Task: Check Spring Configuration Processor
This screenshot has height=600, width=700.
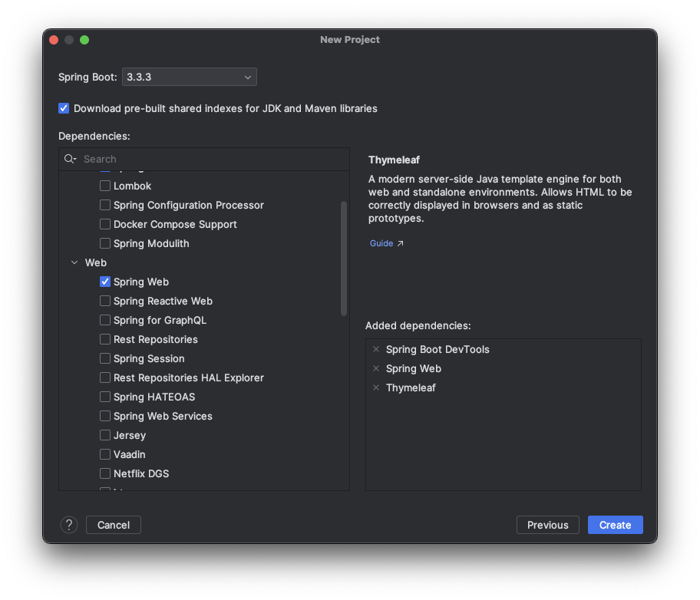Action: point(105,204)
